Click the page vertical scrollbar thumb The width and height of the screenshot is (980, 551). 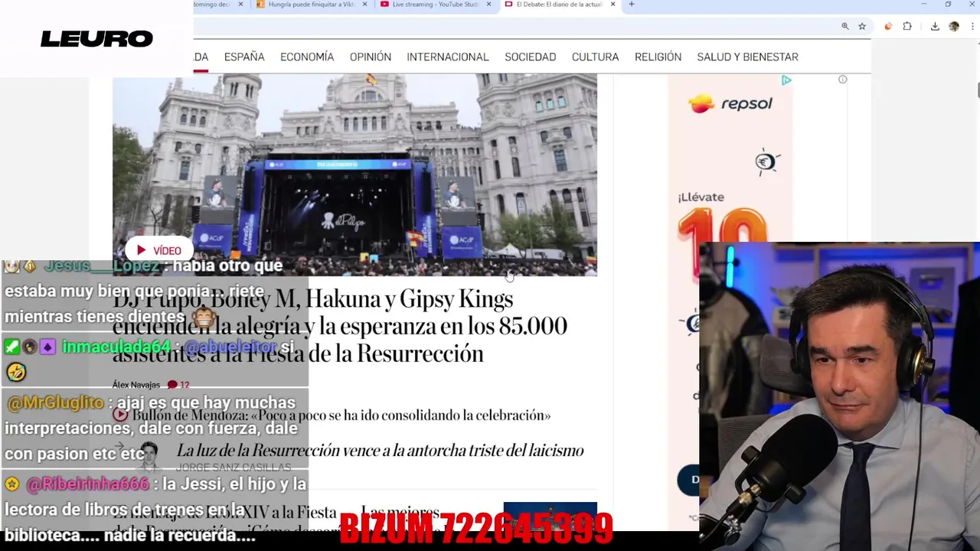point(978,89)
